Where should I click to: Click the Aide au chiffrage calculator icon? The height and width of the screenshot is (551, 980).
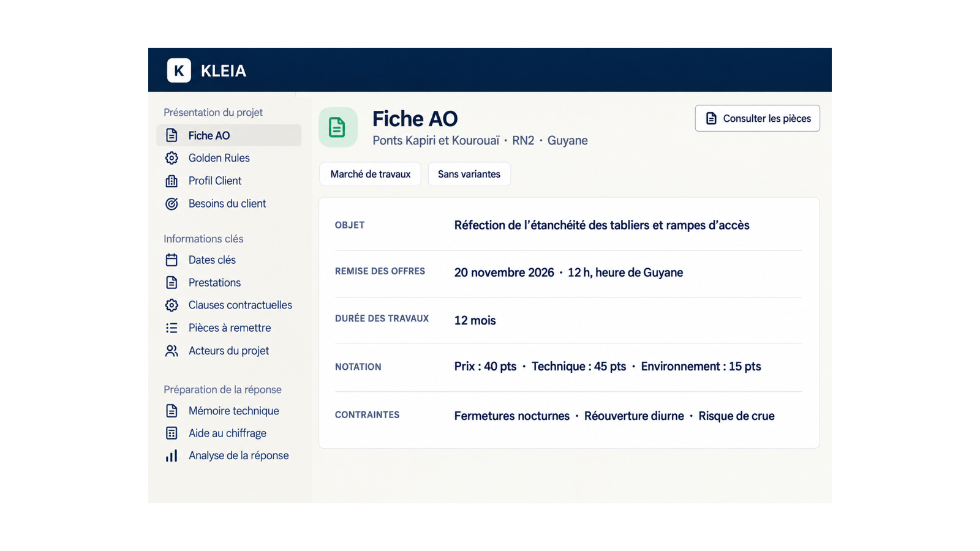[171, 433]
